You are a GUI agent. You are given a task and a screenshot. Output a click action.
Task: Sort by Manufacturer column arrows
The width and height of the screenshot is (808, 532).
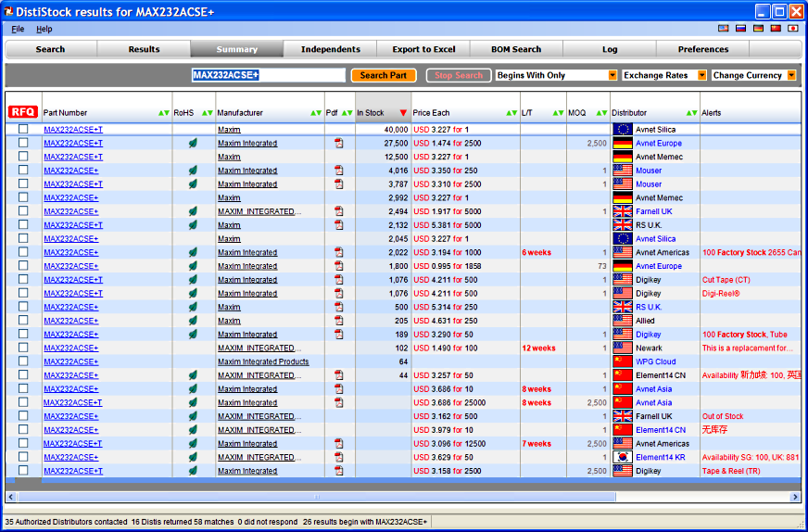click(316, 113)
